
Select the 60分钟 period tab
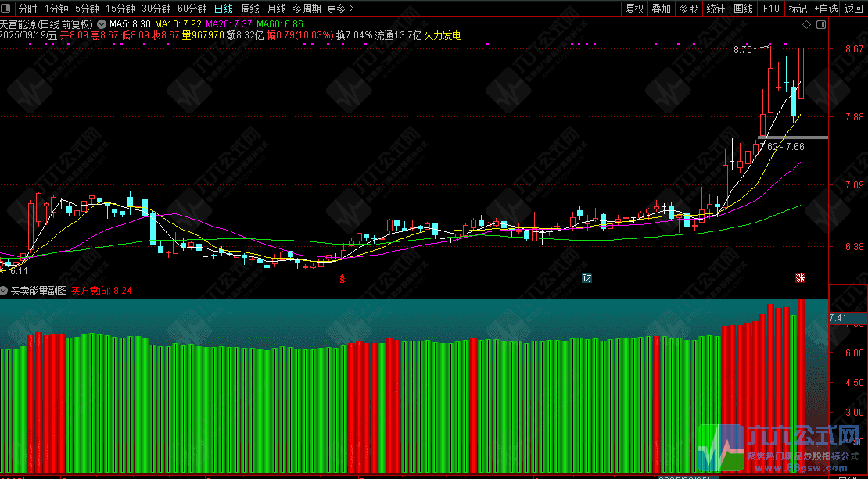pyautogui.click(x=192, y=9)
